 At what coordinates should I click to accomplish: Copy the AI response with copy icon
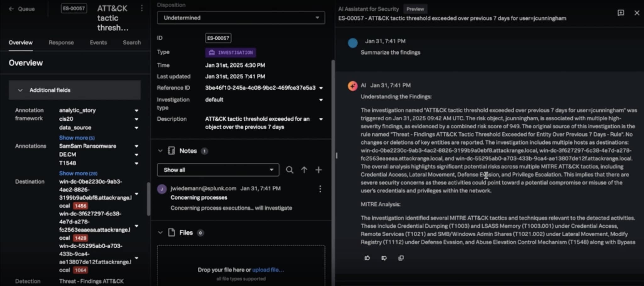(x=401, y=258)
